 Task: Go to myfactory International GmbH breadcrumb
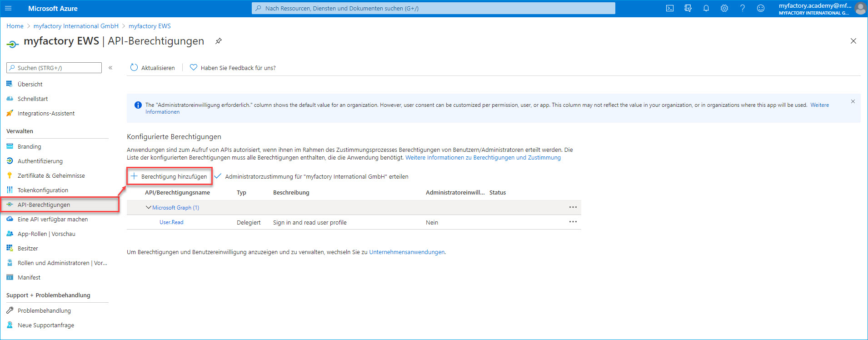coord(76,26)
